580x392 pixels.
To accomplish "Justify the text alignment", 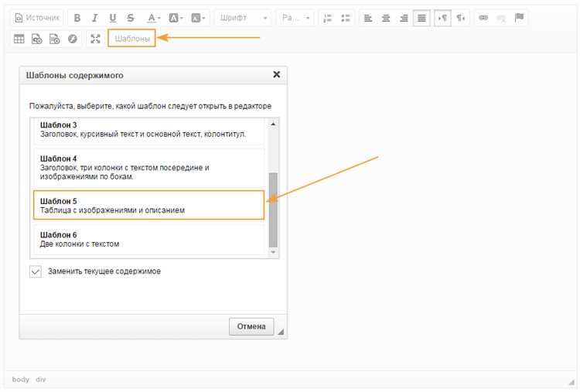I will click(421, 18).
